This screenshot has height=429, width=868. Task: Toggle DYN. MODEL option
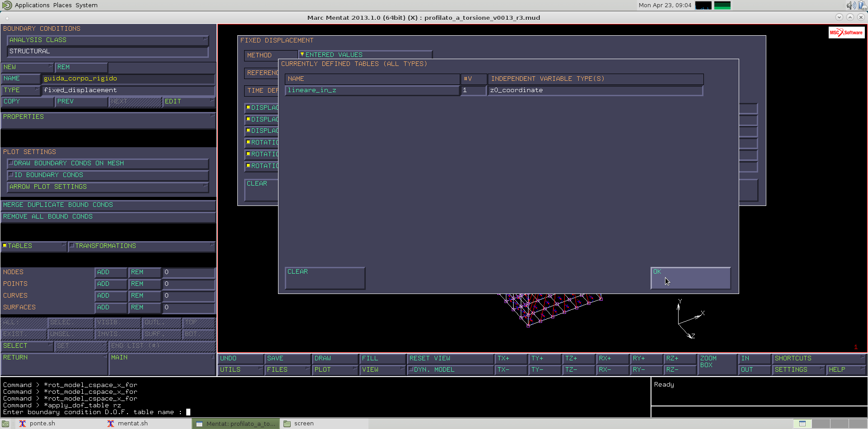point(450,370)
